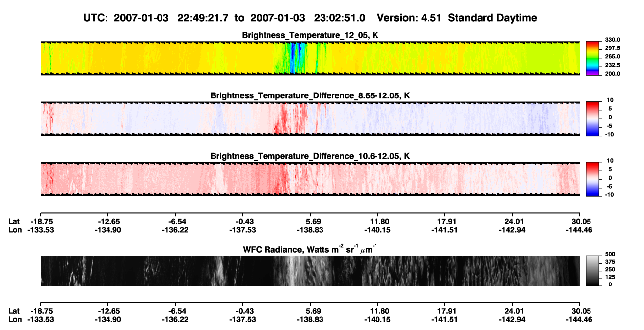The height and width of the screenshot is (330, 644).
Task: Click longitude -140.15 on the axis above WFC title
Action: 377,230
